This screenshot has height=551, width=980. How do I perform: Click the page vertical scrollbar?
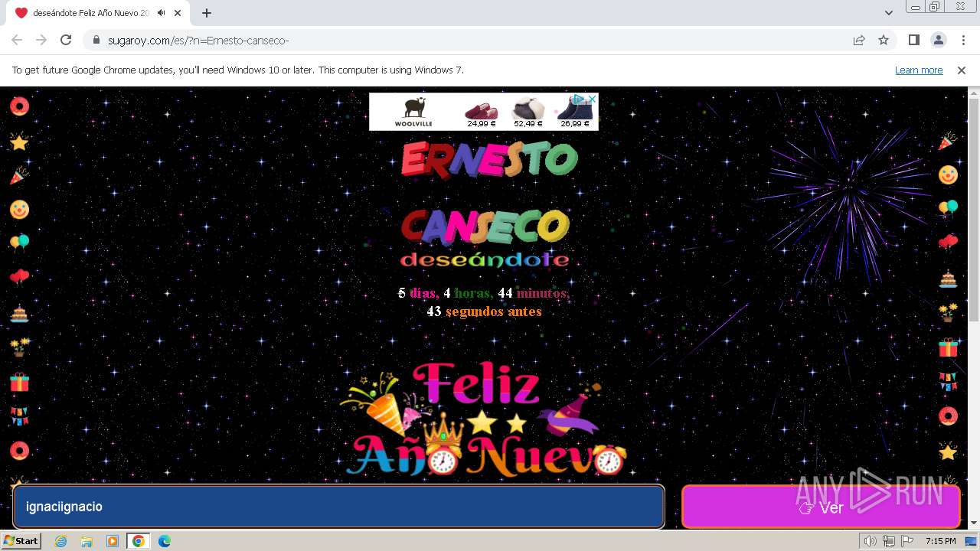click(973, 210)
